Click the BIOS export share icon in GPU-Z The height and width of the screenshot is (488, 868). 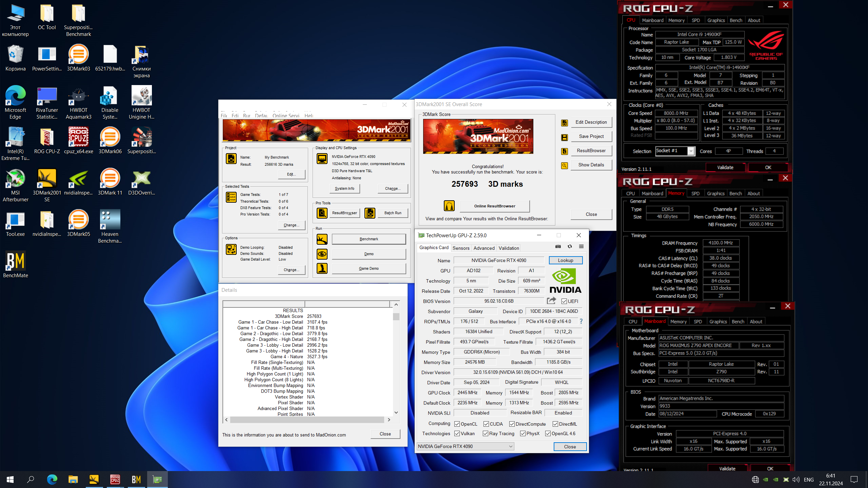click(x=551, y=301)
